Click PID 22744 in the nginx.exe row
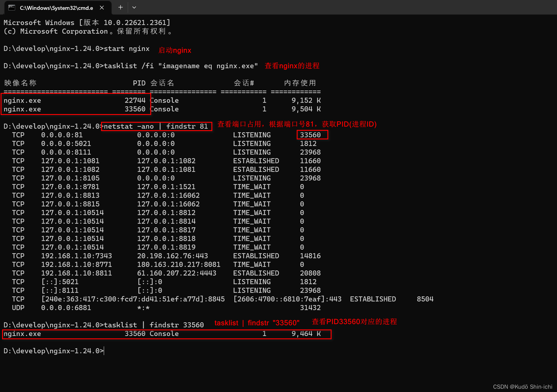Image resolution: width=557 pixels, height=392 pixels. [135, 100]
